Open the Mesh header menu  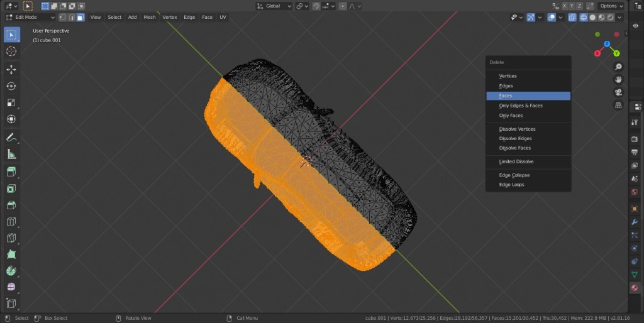click(149, 18)
